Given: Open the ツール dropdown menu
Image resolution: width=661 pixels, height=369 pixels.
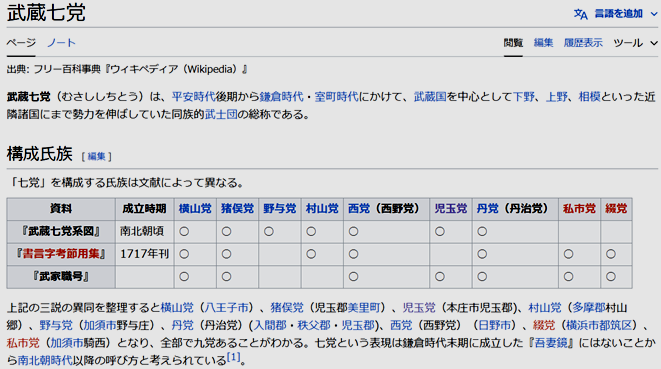Looking at the screenshot, I should coord(635,43).
